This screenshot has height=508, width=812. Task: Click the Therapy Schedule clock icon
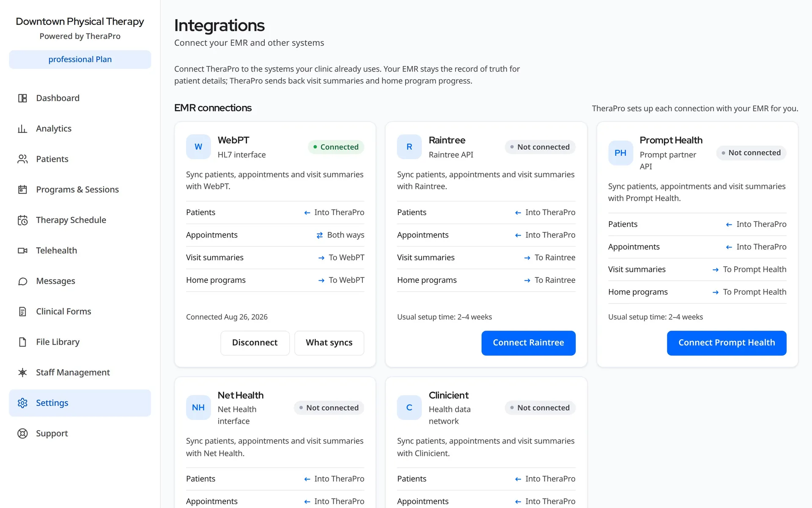pos(22,220)
